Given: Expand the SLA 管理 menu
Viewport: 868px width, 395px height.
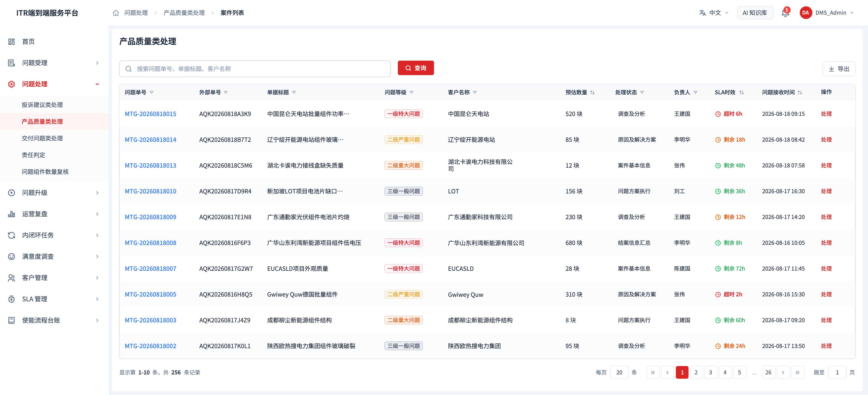Looking at the screenshot, I should pyautogui.click(x=54, y=299).
